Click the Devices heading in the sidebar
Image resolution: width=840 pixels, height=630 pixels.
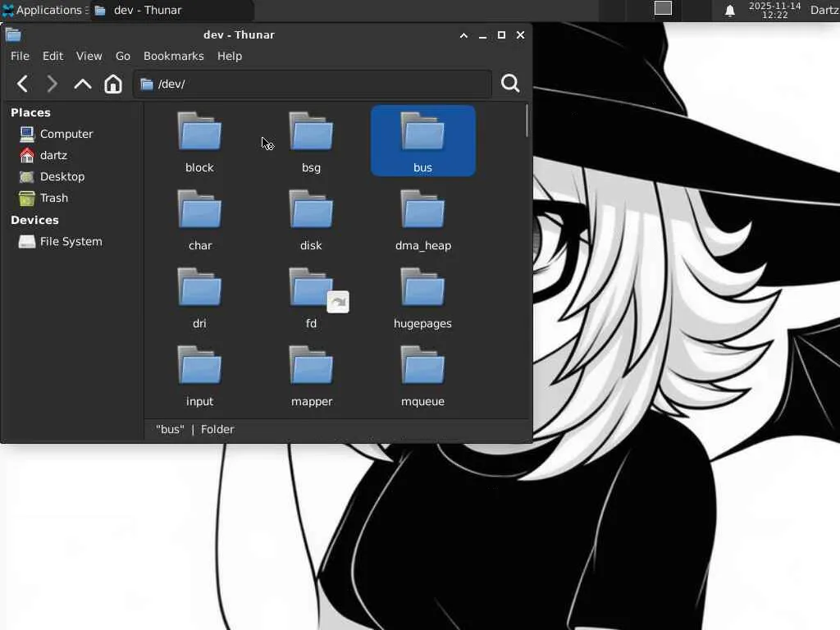pos(34,220)
